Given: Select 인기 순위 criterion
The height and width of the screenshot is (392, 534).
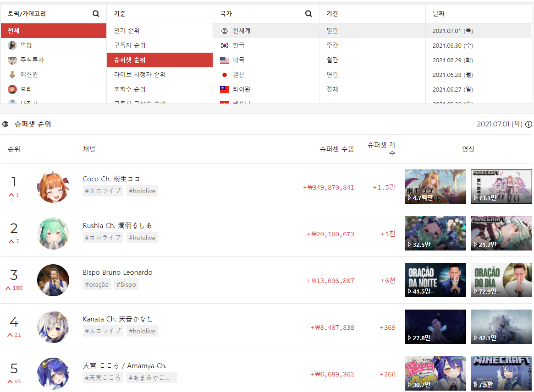Looking at the screenshot, I should [160, 31].
